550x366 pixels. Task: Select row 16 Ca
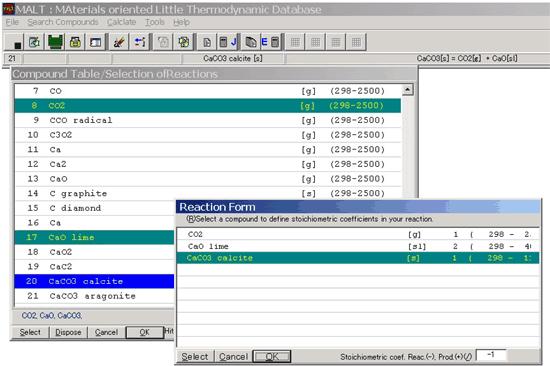point(95,223)
